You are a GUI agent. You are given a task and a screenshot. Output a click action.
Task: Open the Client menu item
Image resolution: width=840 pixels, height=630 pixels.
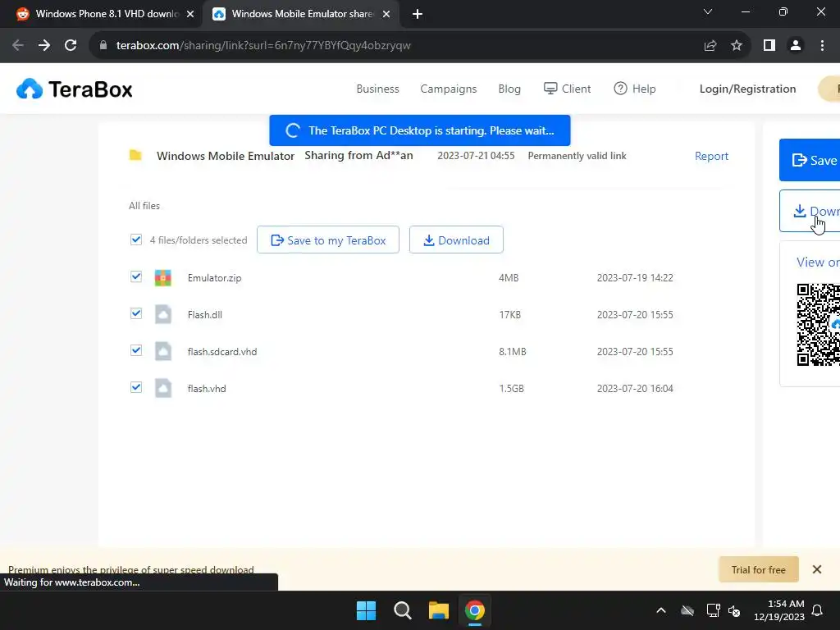click(x=568, y=89)
